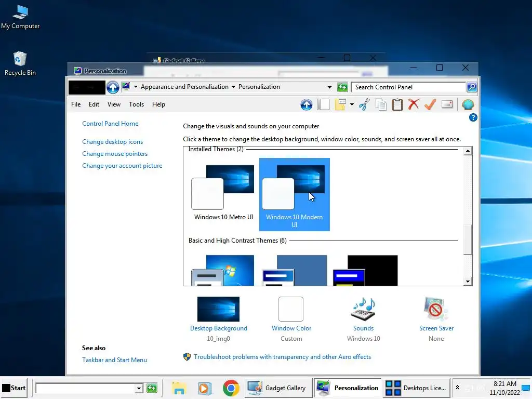The height and width of the screenshot is (399, 532).
Task: Click the orange checkmark Properties icon
Action: pos(430,104)
